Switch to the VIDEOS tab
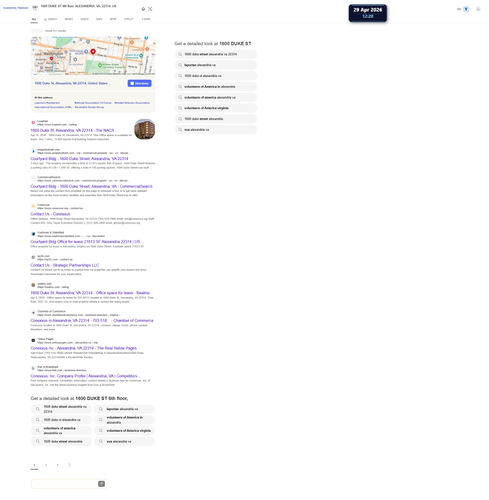The height and width of the screenshot is (500, 489). coord(85,19)
